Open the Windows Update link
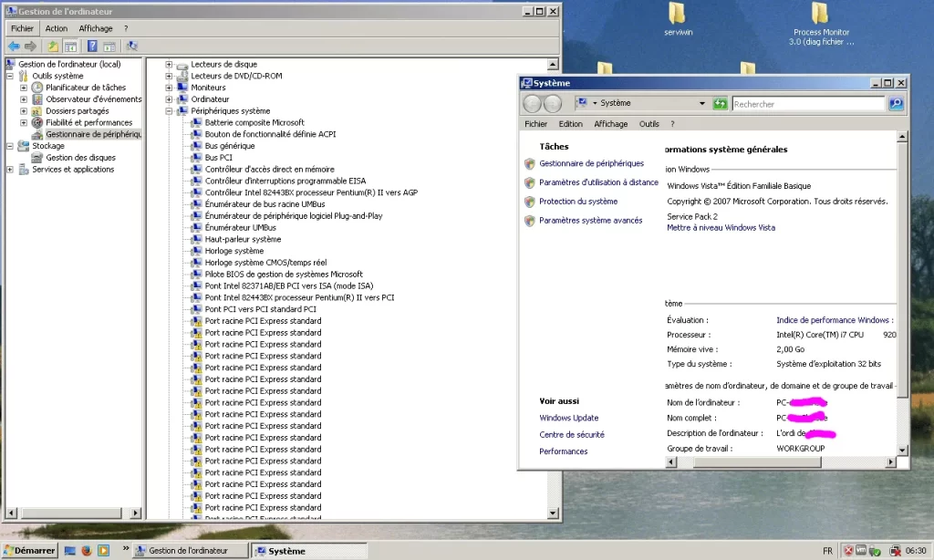The image size is (934, 560). pyautogui.click(x=569, y=419)
